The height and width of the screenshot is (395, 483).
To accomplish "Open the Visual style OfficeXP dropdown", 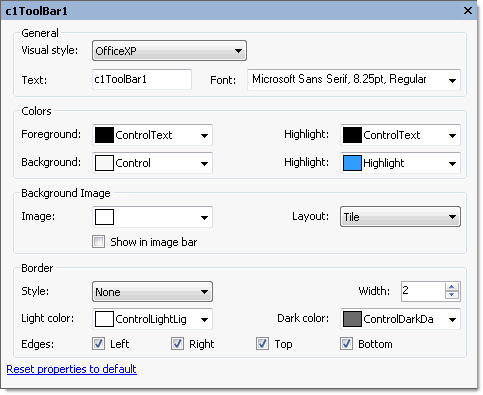I will 169,51.
